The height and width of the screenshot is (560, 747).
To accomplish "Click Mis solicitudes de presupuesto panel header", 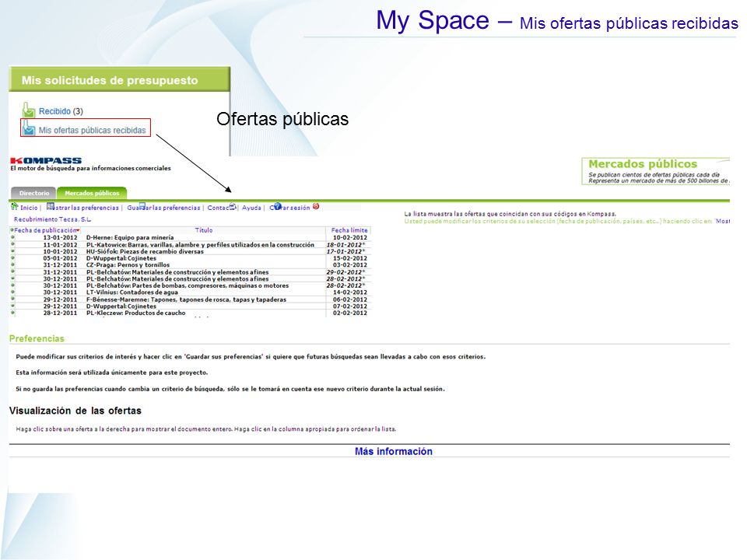I will (120, 79).
